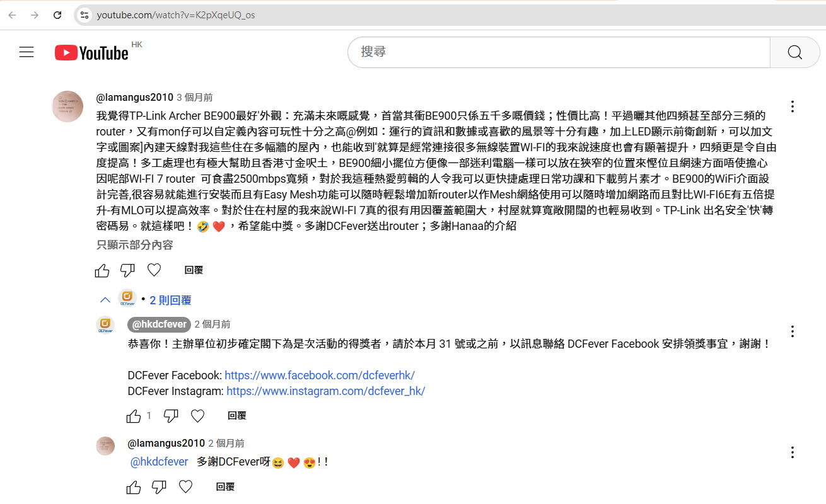Screen dimensions: 826x504
Task: Open the top comment's 3 個月前 timestamp
Action: coord(195,98)
